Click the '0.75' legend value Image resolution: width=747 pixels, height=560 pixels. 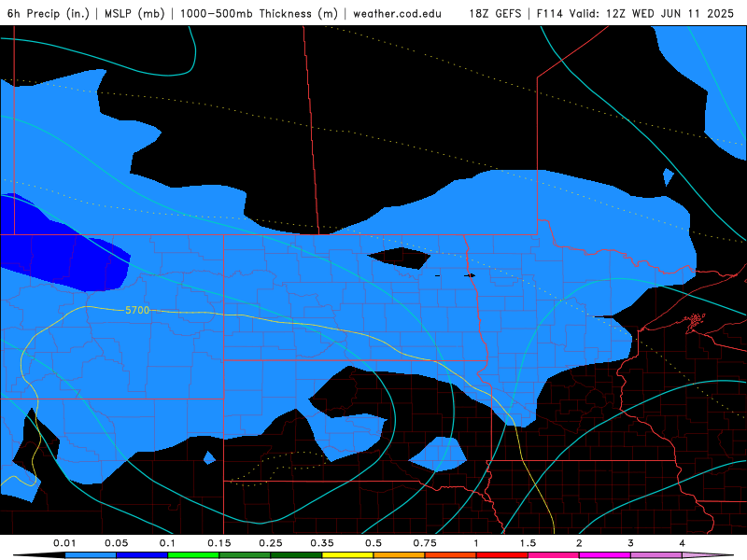(425, 543)
